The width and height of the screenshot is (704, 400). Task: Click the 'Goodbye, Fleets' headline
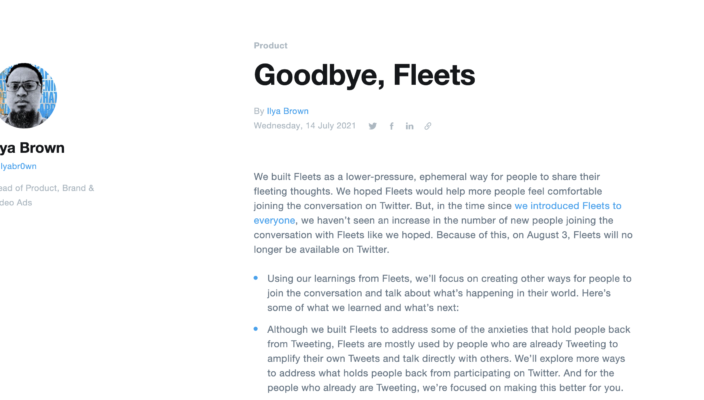click(x=364, y=74)
